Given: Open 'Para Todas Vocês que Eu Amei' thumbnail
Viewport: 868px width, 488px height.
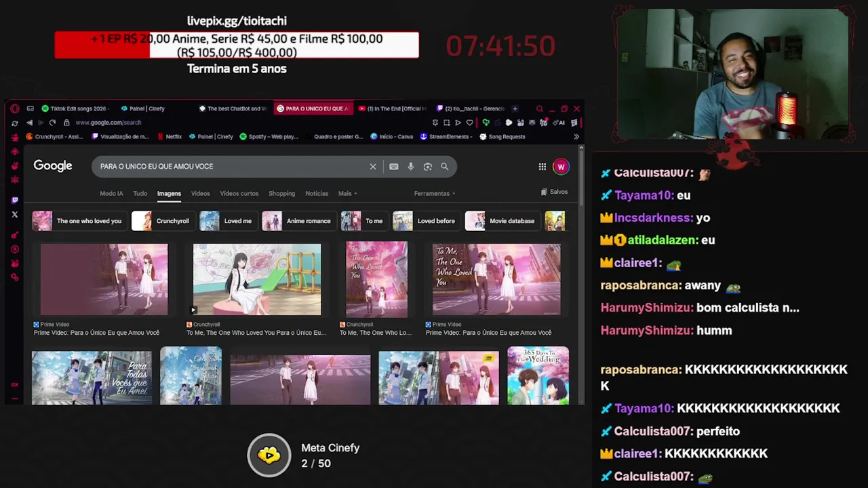Looking at the screenshot, I should pos(92,378).
